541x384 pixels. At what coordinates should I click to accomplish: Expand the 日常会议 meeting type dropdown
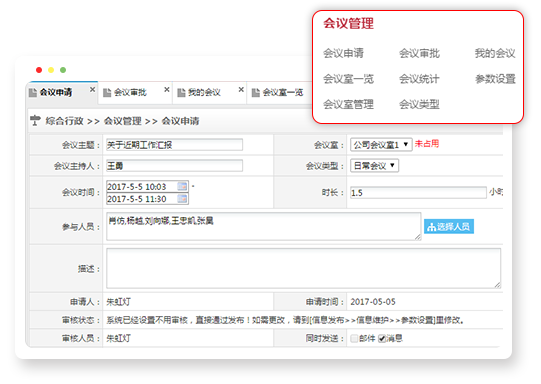374,166
